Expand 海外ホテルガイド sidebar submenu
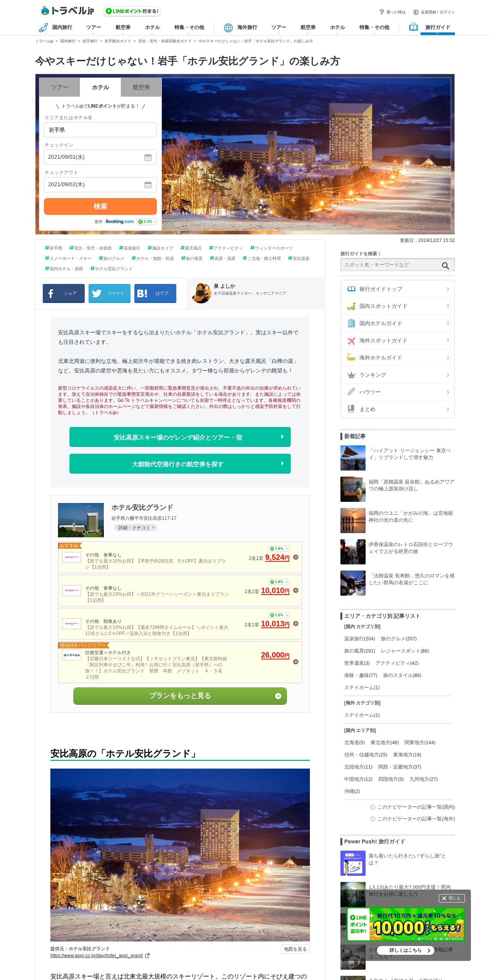Viewport: 490px width, 980px height. click(448, 358)
